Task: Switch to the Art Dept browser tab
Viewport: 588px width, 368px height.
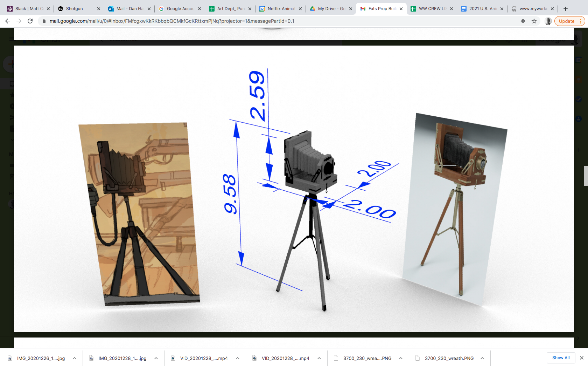Action: (x=230, y=9)
